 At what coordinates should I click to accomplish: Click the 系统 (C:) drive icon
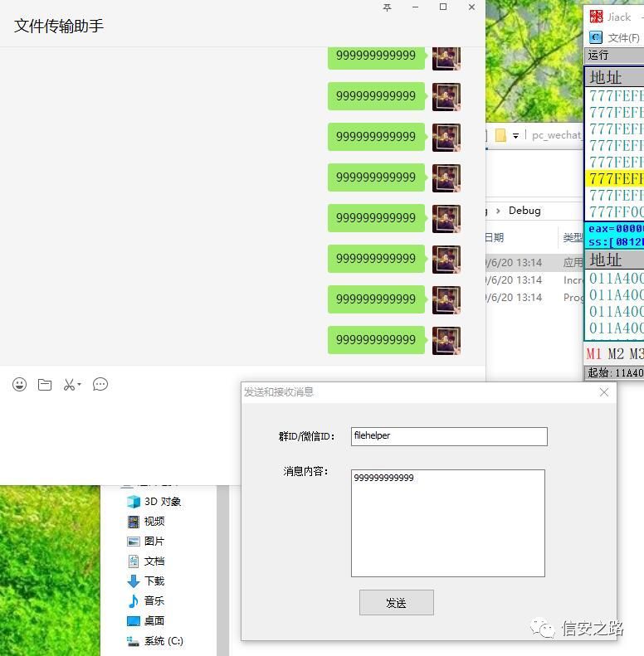(x=133, y=641)
